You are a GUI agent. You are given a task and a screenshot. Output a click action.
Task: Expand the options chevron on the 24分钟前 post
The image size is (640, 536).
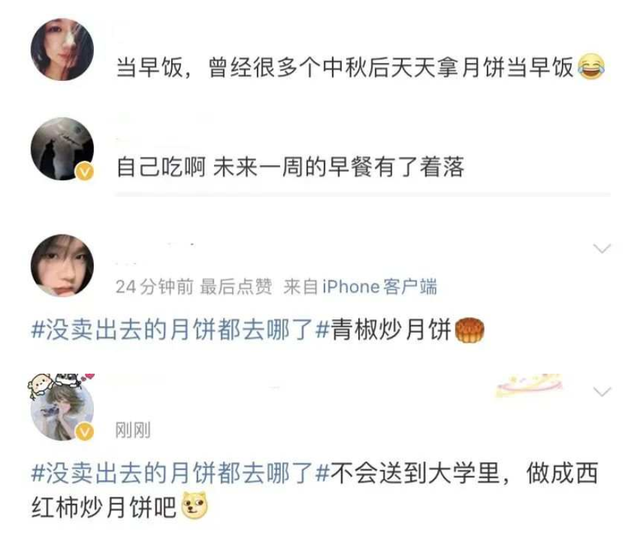tap(602, 248)
